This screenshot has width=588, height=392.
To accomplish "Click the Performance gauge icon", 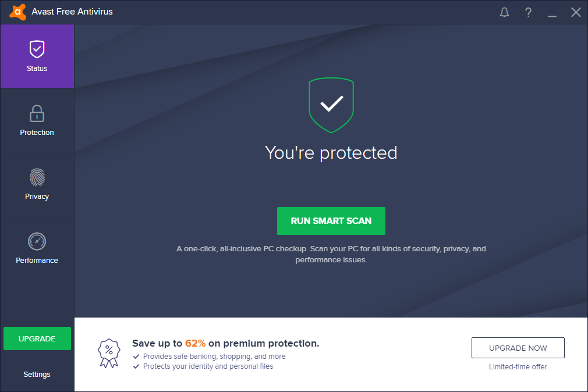I will pyautogui.click(x=37, y=241).
